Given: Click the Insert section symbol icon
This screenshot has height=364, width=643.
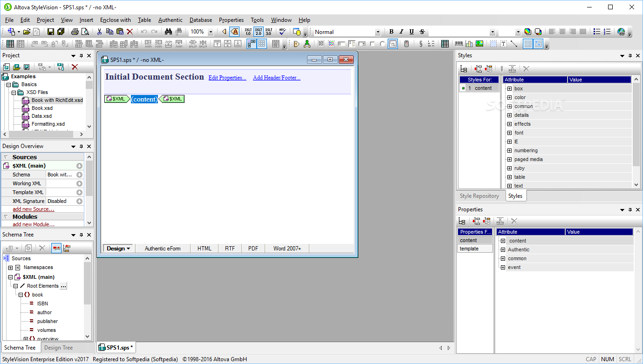Looking at the screenshot, I should 421,44.
